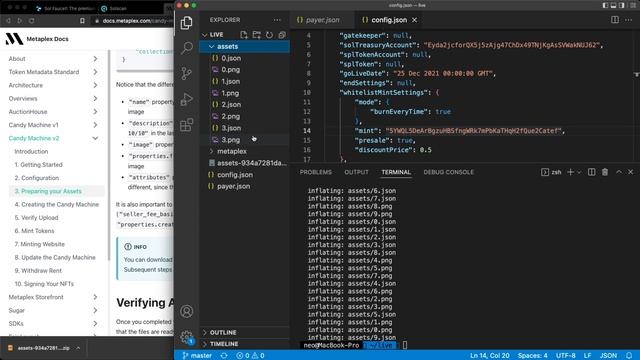This screenshot has height=360, width=640.
Task: Click the browser back arrow
Action: [x=8, y=20]
